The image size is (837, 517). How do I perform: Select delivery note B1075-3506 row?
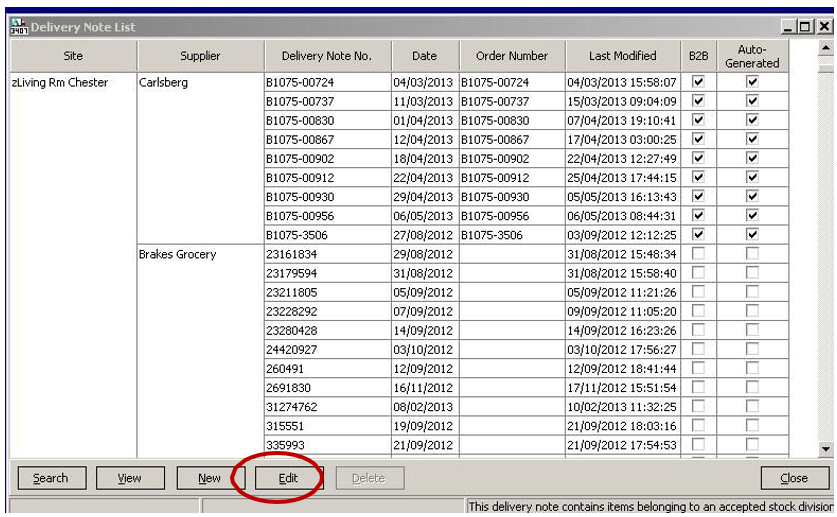pyautogui.click(x=296, y=235)
